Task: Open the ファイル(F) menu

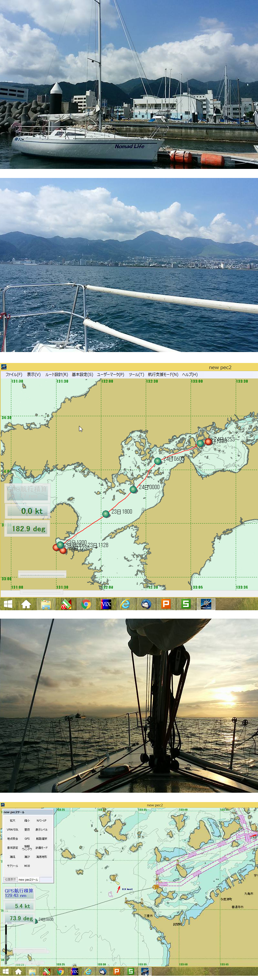Action: click(14, 374)
